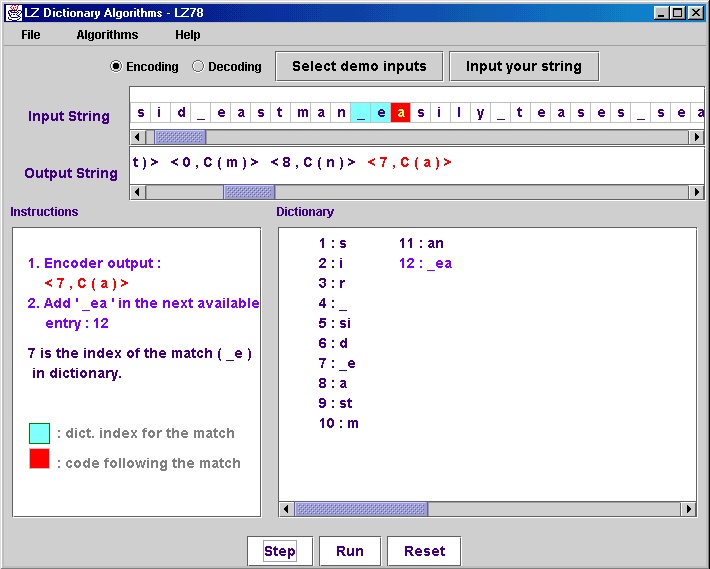Minimize the LZ Dictionary Algorithms window

coord(661,13)
